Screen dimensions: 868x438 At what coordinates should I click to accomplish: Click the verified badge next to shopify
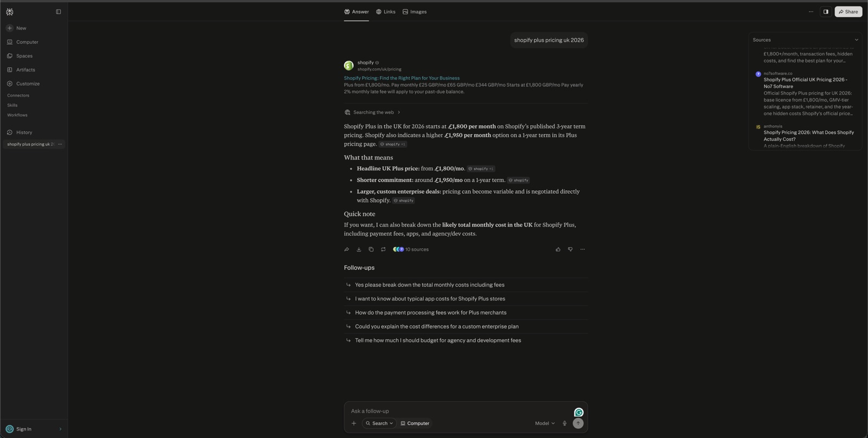(377, 63)
